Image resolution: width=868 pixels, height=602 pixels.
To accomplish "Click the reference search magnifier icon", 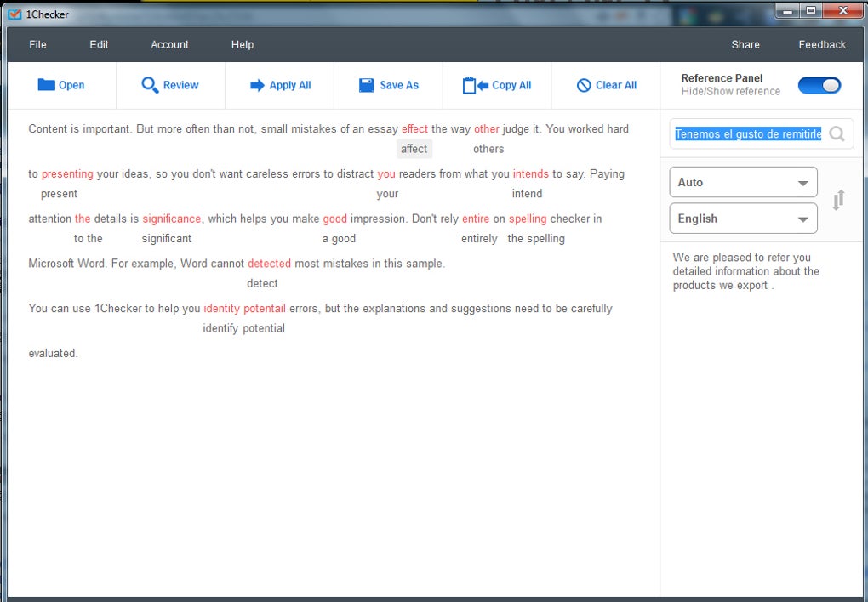I will click(x=837, y=133).
